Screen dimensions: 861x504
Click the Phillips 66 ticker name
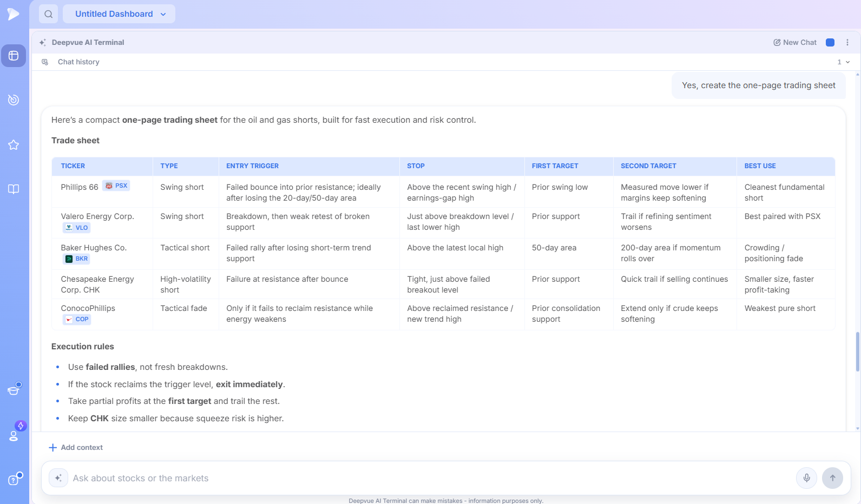pyautogui.click(x=80, y=187)
